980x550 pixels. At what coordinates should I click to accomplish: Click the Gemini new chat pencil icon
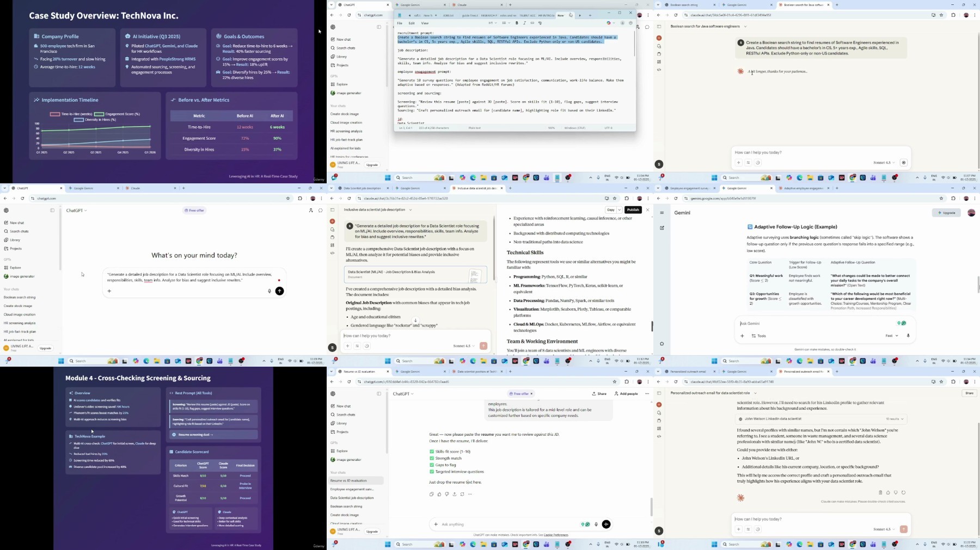point(662,228)
